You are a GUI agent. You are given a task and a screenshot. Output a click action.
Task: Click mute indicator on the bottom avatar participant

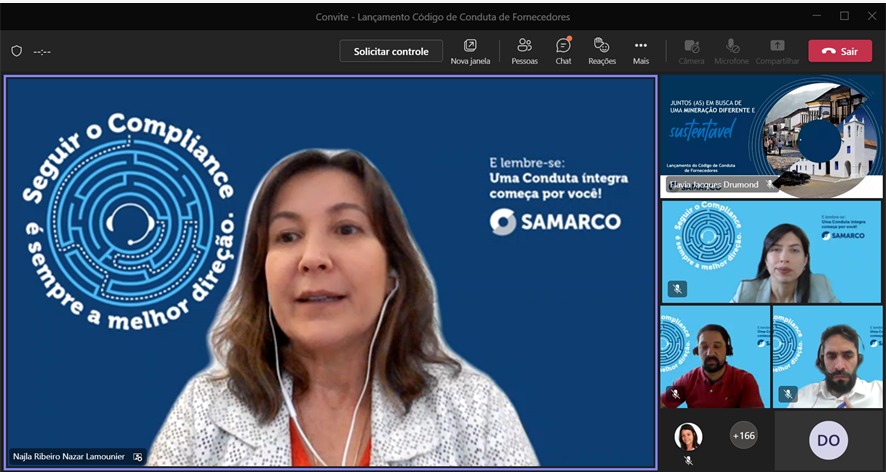click(x=688, y=460)
